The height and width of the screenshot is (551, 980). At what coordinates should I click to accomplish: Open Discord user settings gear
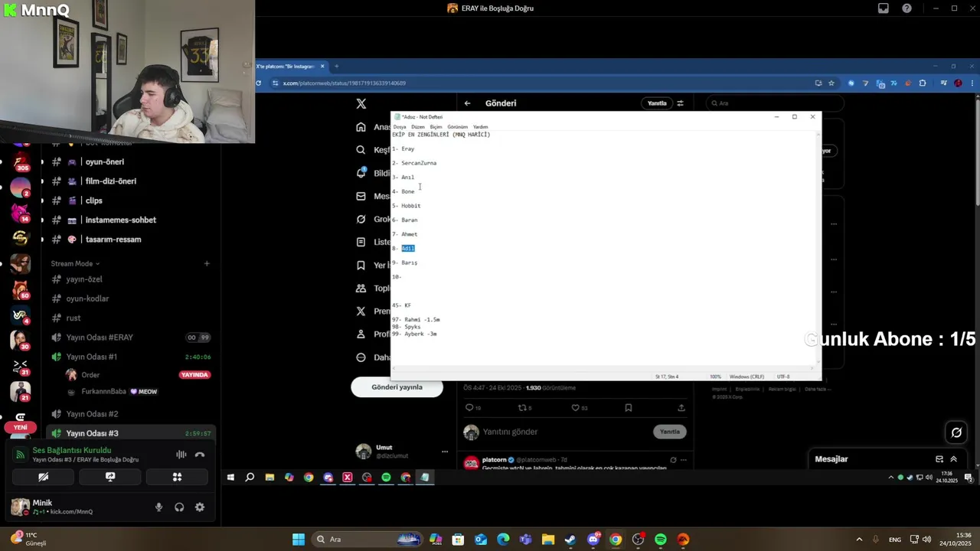pyautogui.click(x=200, y=507)
